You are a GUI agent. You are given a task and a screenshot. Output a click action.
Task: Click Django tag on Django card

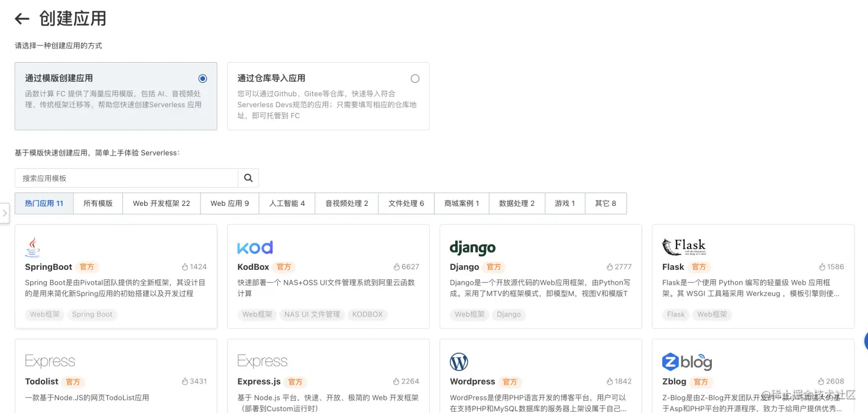click(x=509, y=314)
